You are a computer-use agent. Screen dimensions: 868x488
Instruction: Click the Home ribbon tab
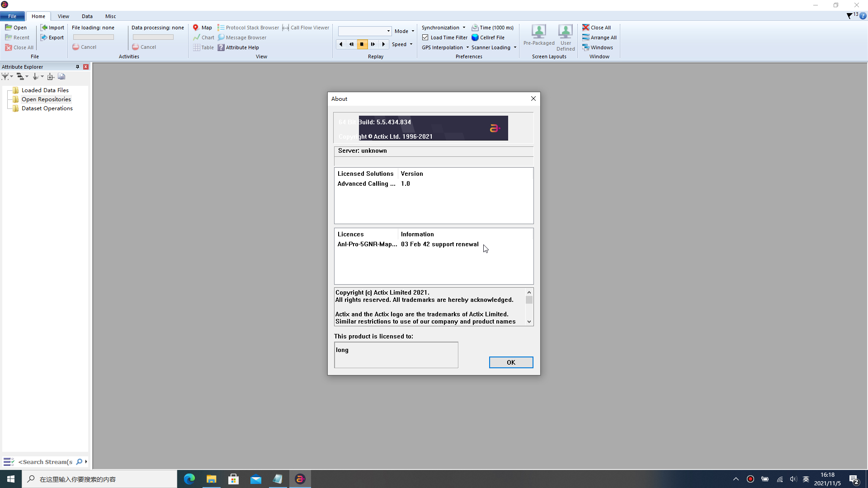pyautogui.click(x=39, y=16)
